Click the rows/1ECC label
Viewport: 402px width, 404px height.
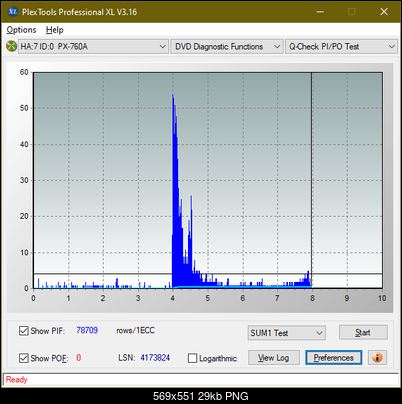(135, 330)
